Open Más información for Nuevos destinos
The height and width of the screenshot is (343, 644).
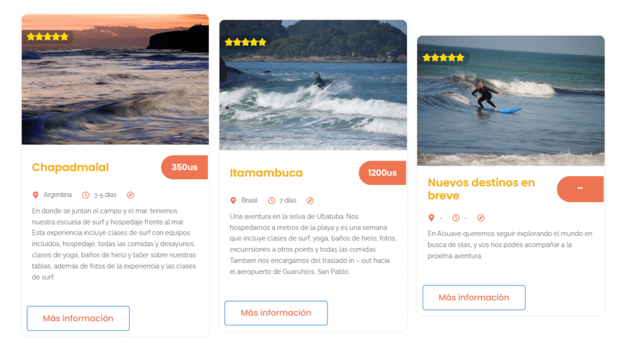pos(474,298)
